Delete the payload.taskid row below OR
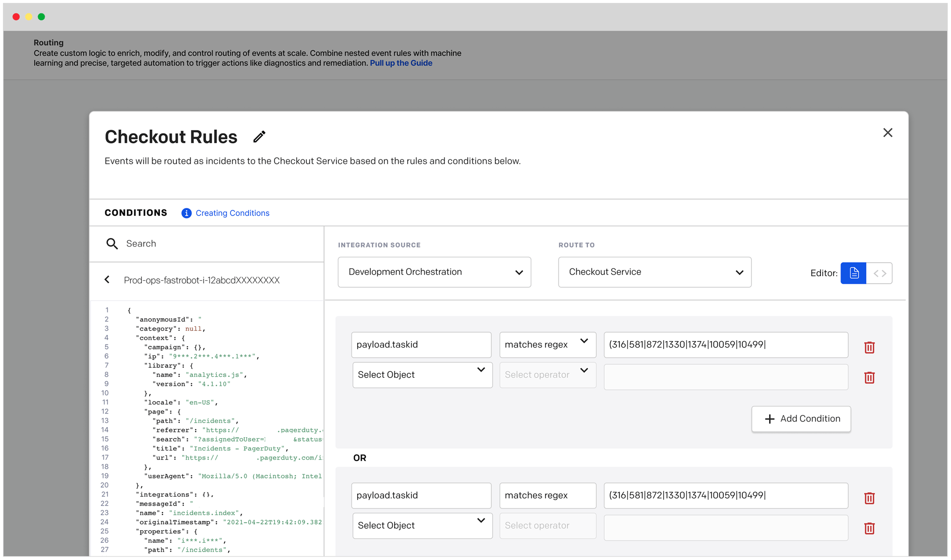The height and width of the screenshot is (560, 951). pos(869,498)
